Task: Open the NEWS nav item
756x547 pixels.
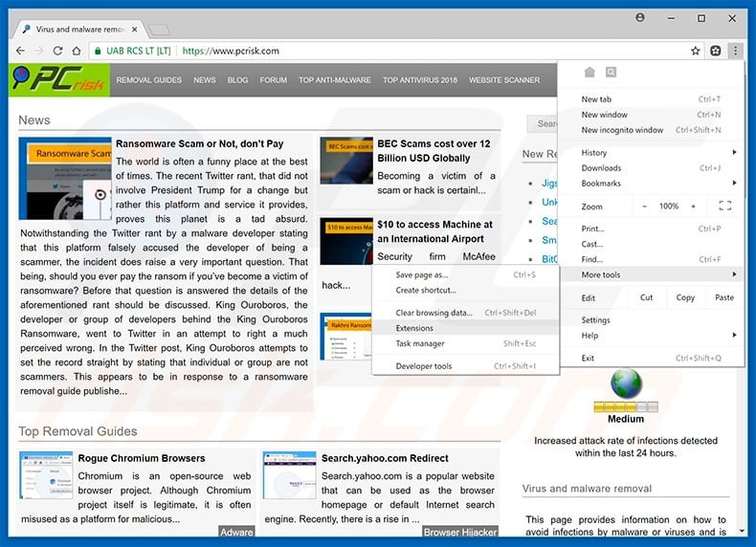Action: coord(205,80)
